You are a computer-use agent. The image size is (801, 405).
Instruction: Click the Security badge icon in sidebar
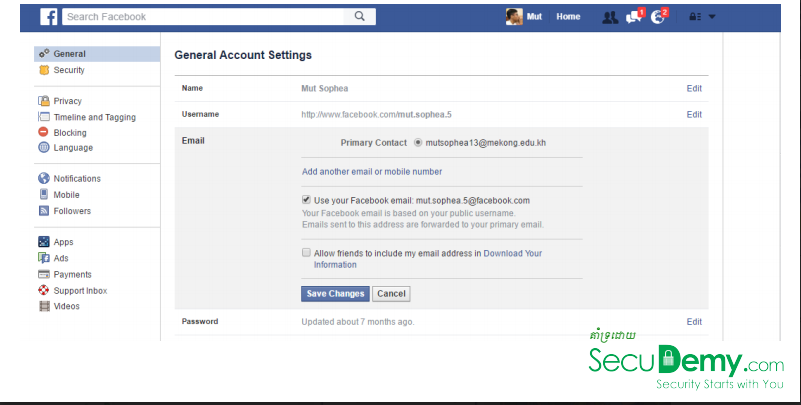[44, 70]
